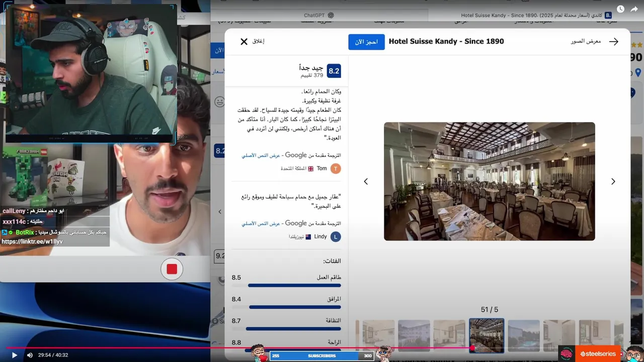The height and width of the screenshot is (362, 644).
Task: Select the white hotel exterior thumbnail
Action: [414, 336]
